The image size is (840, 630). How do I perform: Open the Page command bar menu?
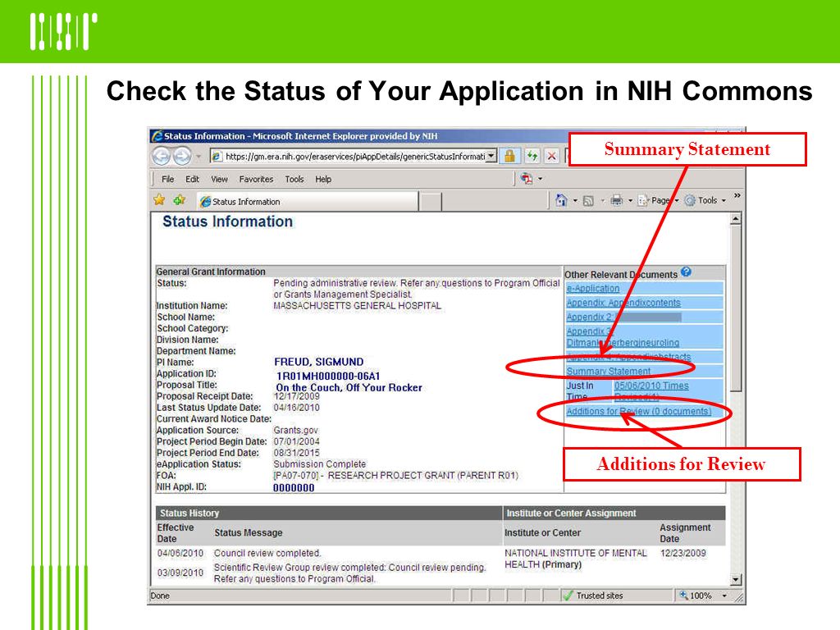click(658, 200)
